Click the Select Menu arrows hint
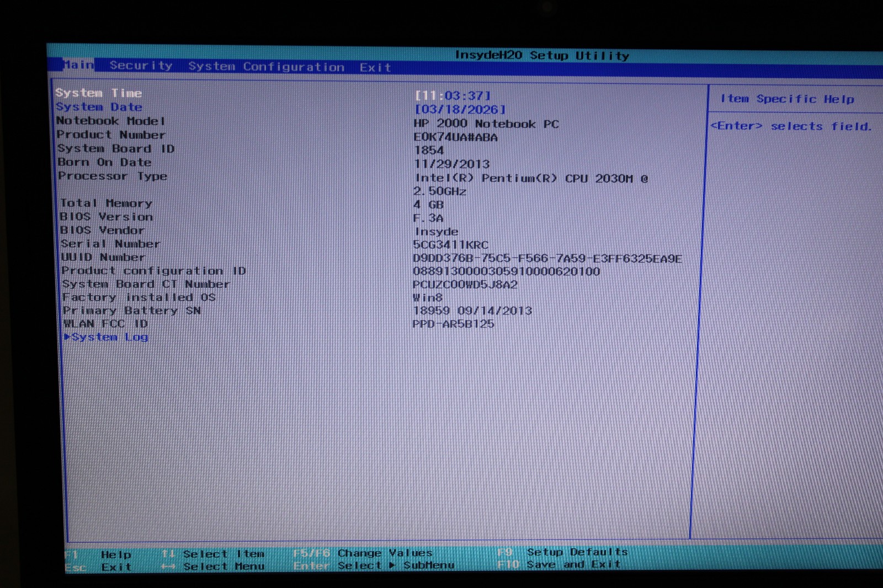 (213, 566)
